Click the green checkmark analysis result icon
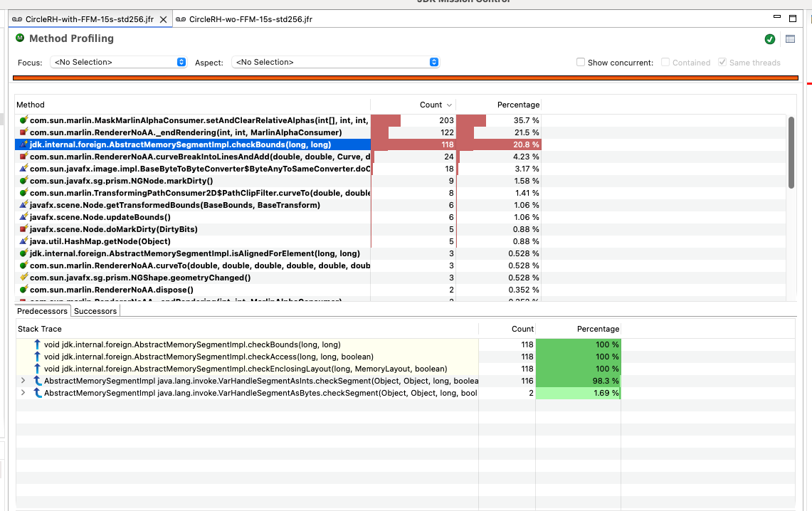 coord(769,39)
